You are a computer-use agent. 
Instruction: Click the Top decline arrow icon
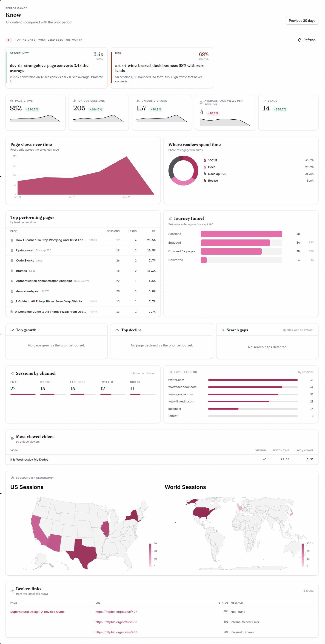(x=117, y=330)
